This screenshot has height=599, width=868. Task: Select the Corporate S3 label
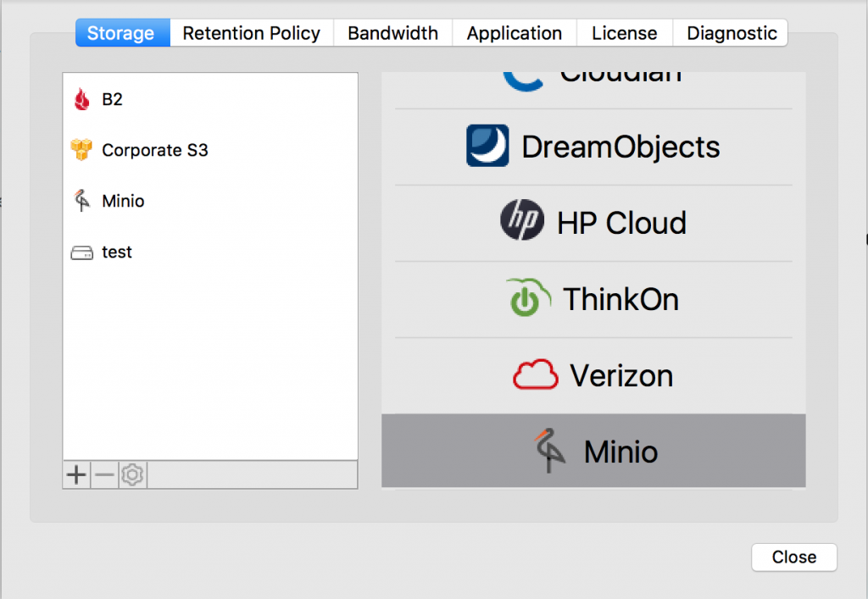click(x=155, y=150)
